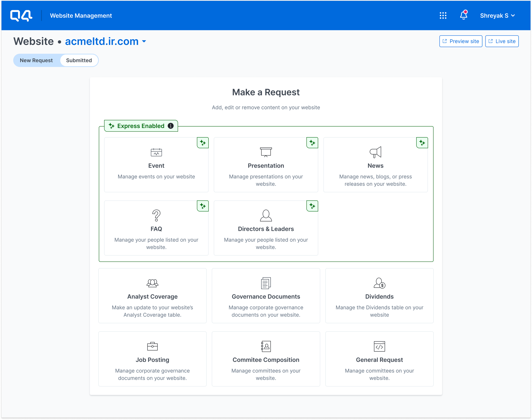The width and height of the screenshot is (532, 420).
Task: Open the Shreyak S user menu
Action: (x=497, y=16)
